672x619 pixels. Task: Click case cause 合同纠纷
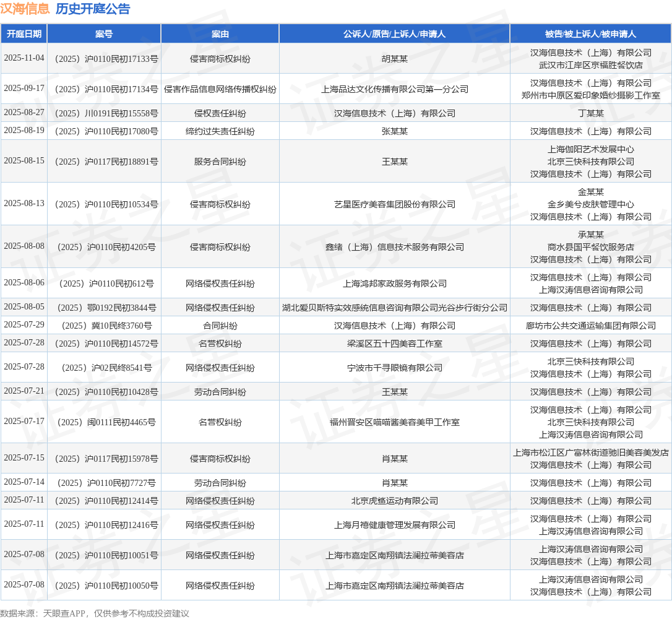220,326
